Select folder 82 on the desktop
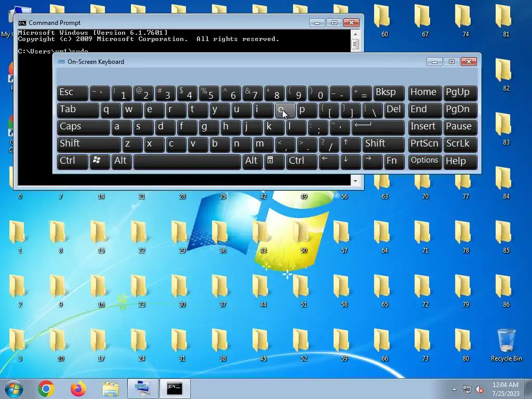This screenshot has height=399, width=532. pyautogui.click(x=504, y=74)
